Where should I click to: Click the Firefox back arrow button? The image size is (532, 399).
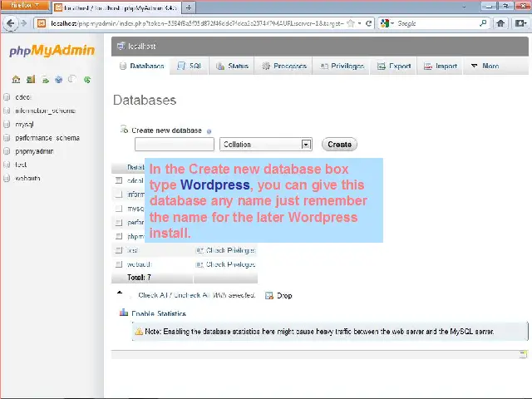point(11,23)
